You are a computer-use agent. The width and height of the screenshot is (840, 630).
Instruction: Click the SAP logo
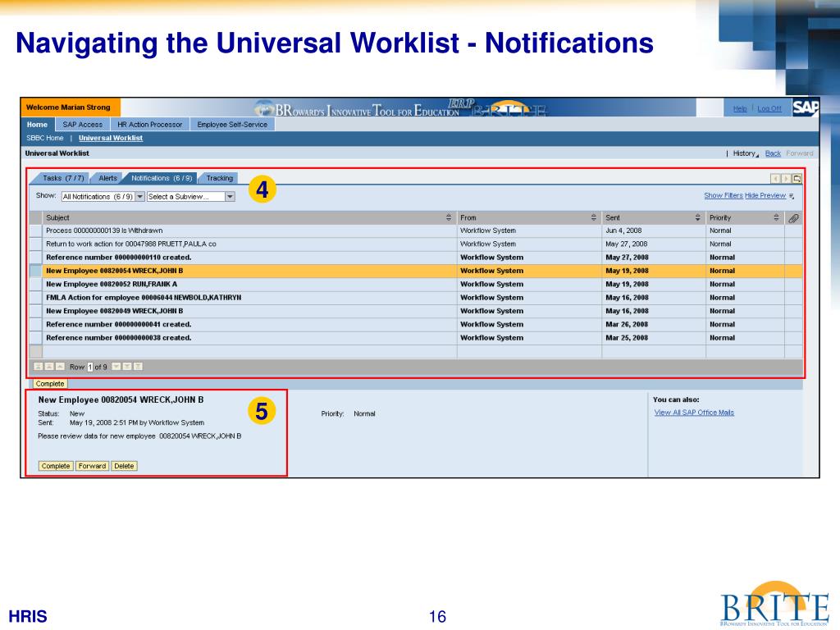point(806,107)
